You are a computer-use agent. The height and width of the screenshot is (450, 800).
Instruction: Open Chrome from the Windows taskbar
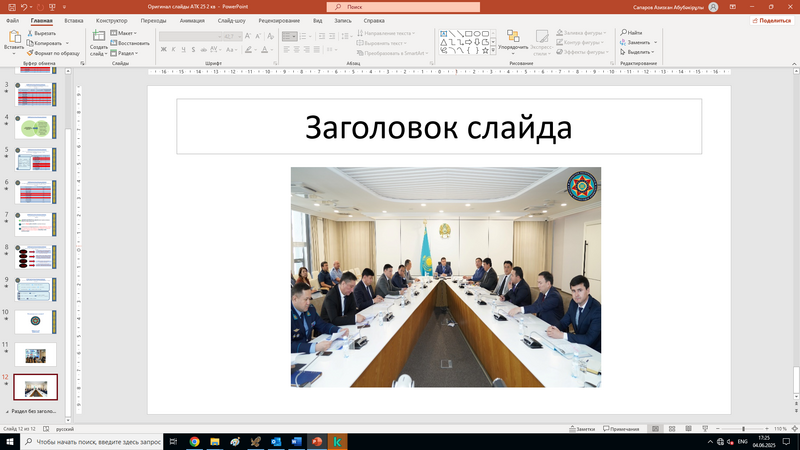point(194,441)
